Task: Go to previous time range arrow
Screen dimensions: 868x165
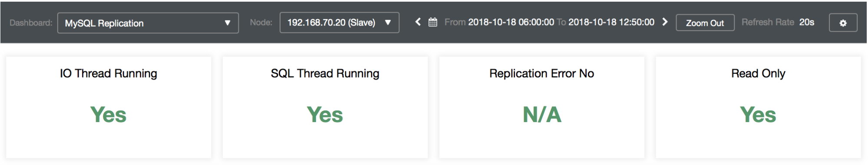Action: pyautogui.click(x=418, y=22)
